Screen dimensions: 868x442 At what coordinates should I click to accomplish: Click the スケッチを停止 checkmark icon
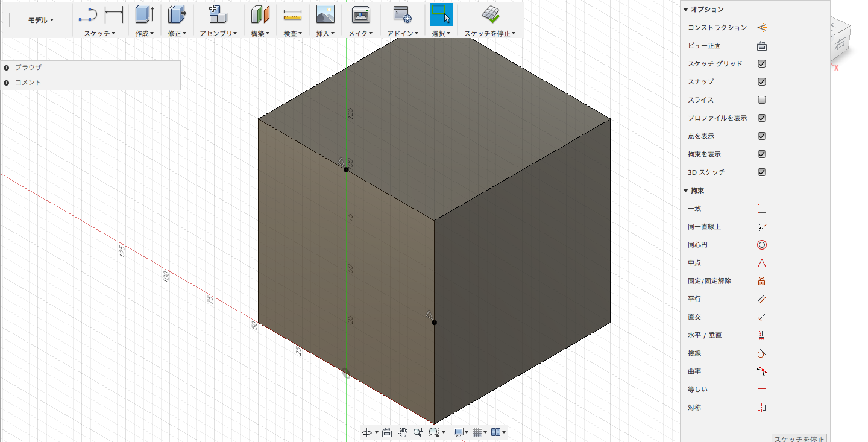pos(490,14)
